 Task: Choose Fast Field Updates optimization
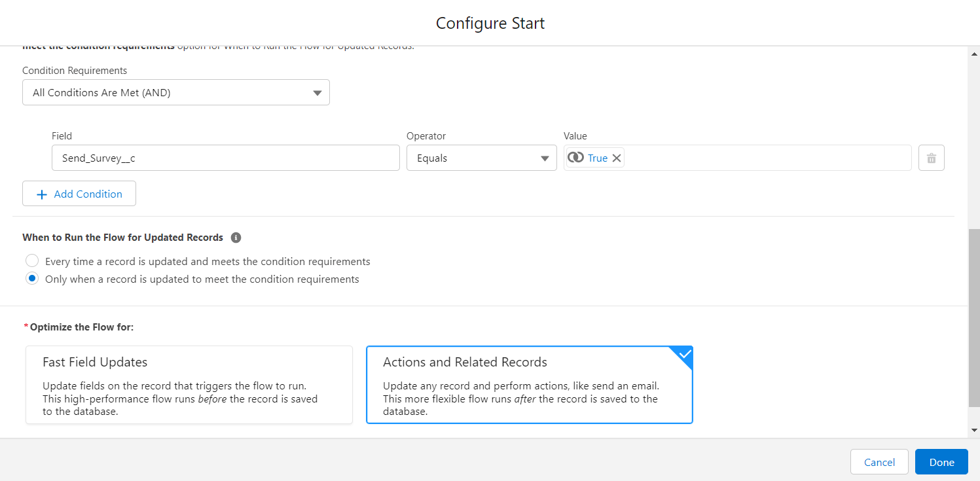189,385
